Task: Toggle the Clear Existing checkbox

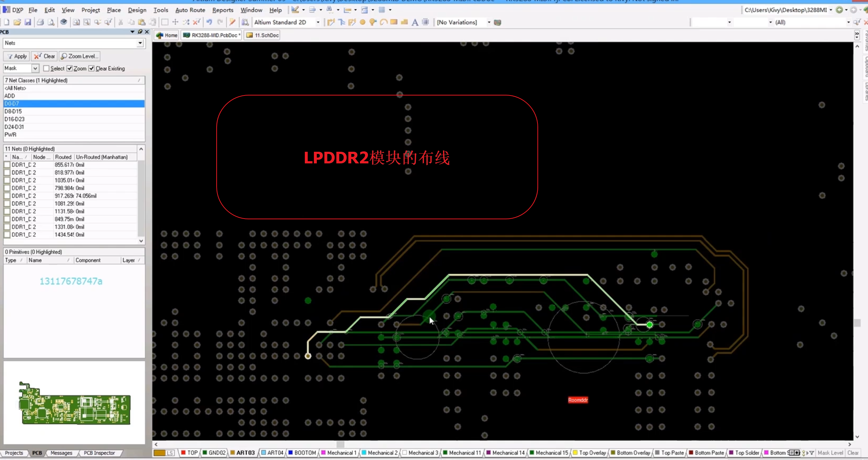Action: click(91, 68)
